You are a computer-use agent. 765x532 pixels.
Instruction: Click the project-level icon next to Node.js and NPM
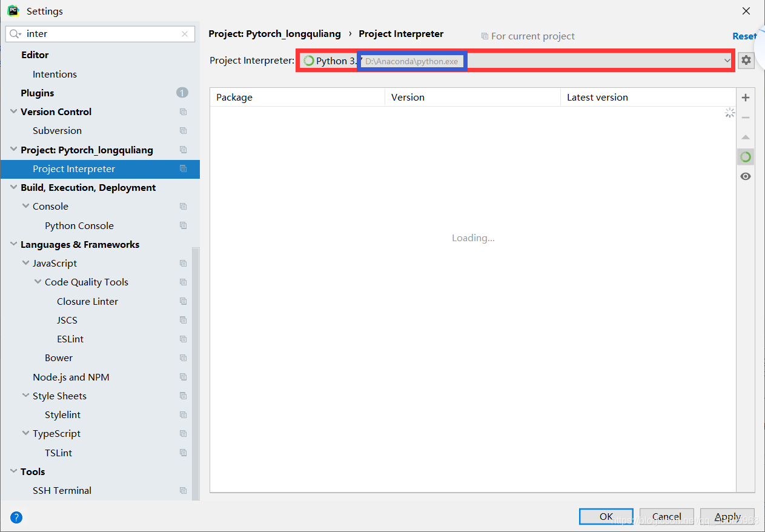coord(183,377)
